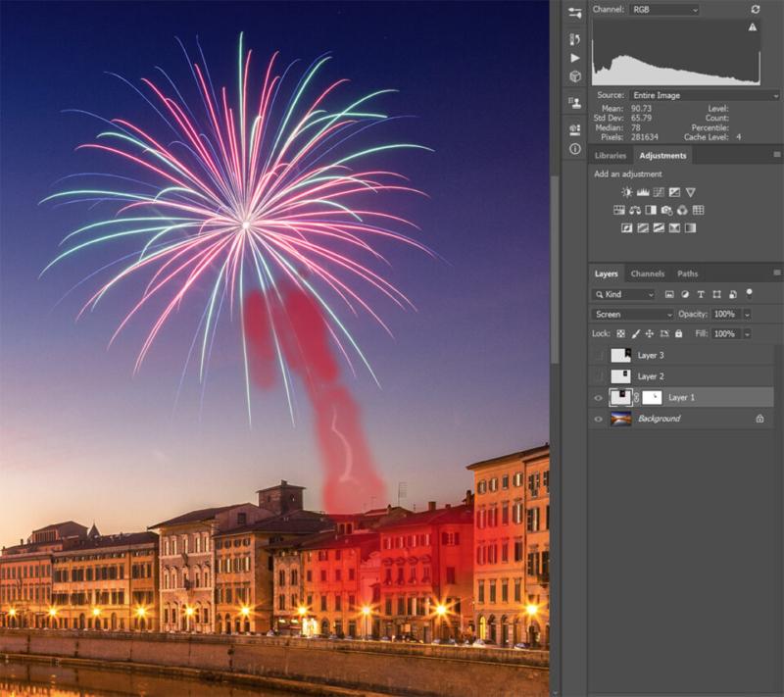Screen dimensions: 784x697
Task: Toggle the layer filtering switch
Action: (x=750, y=293)
